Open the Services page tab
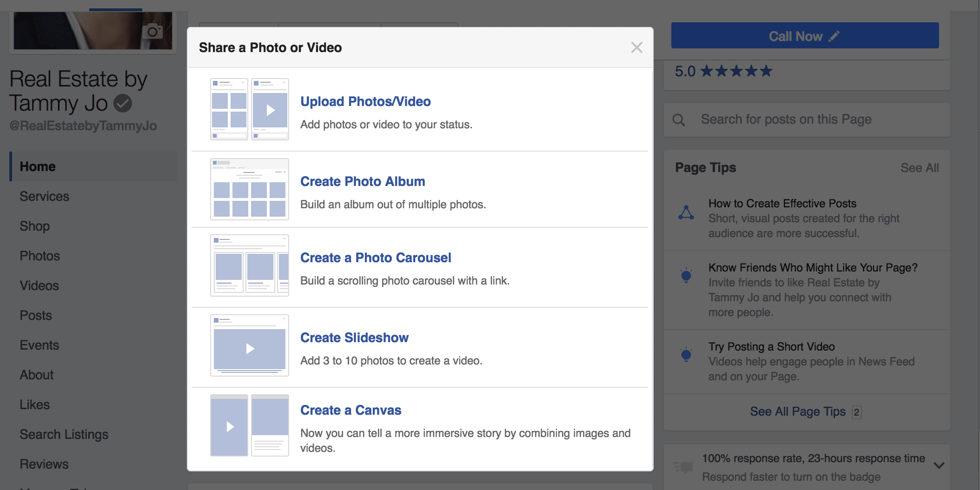The width and height of the screenshot is (980, 490). (x=44, y=196)
